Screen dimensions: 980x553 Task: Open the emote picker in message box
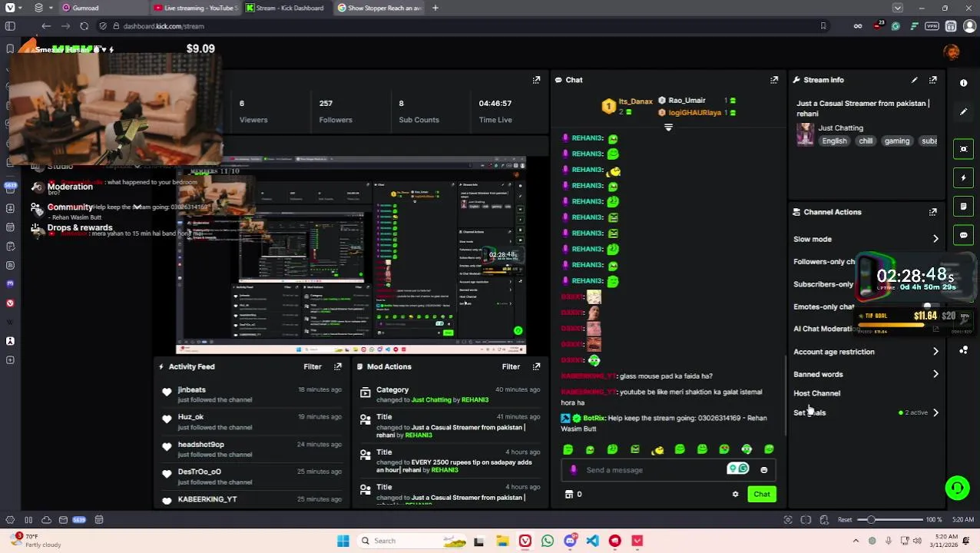(763, 470)
